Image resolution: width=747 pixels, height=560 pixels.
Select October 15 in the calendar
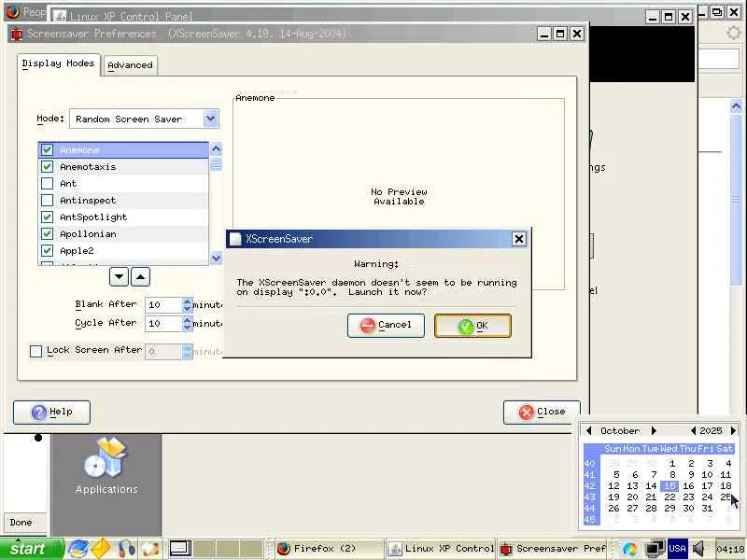point(669,485)
